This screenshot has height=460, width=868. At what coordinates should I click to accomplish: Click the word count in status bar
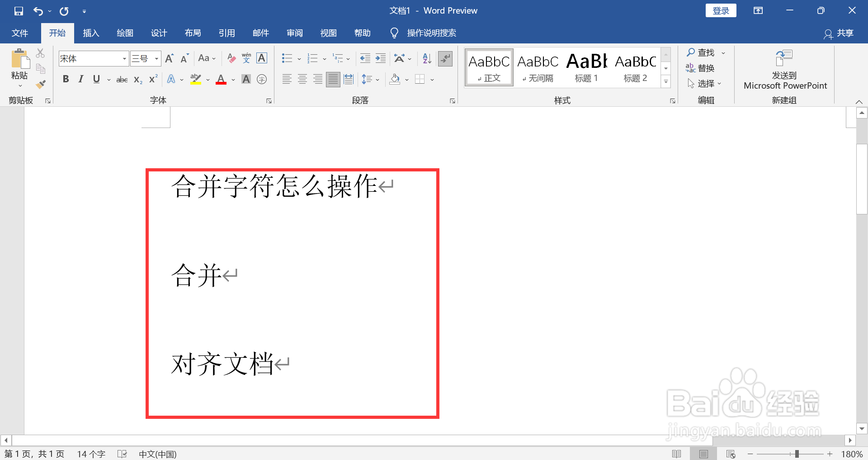(x=90, y=454)
